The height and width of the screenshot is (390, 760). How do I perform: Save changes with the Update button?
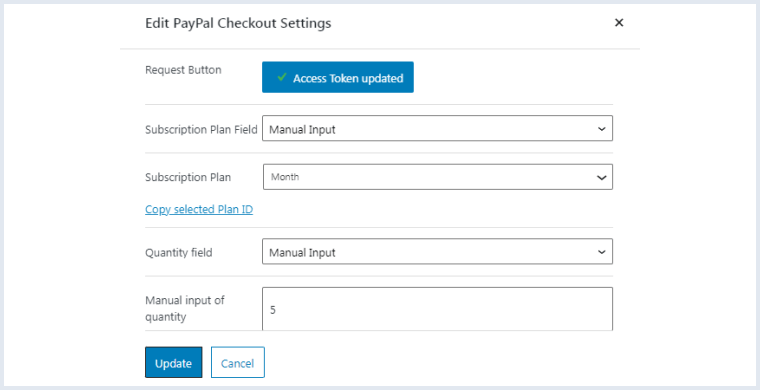pos(174,362)
